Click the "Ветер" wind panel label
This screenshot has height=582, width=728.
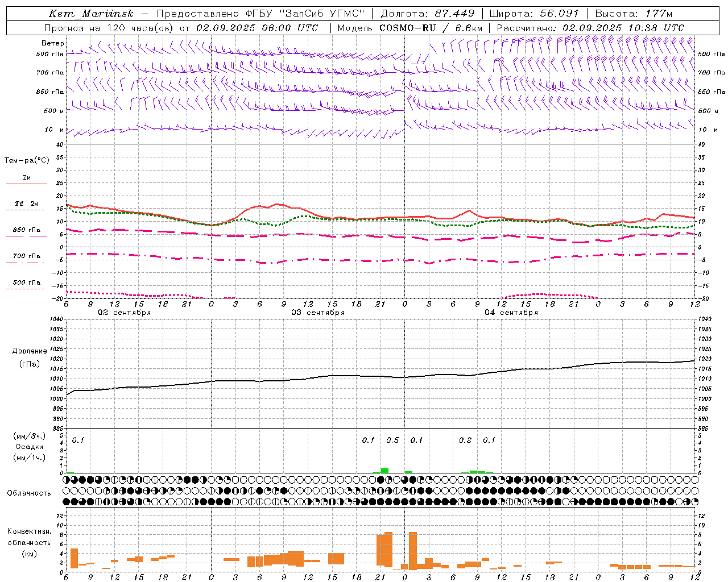53,43
